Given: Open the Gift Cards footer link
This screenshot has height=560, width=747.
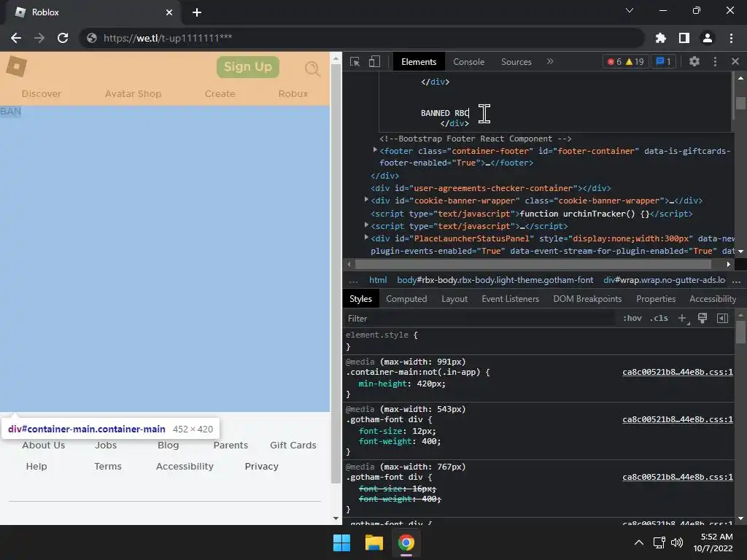Looking at the screenshot, I should pyautogui.click(x=293, y=446).
